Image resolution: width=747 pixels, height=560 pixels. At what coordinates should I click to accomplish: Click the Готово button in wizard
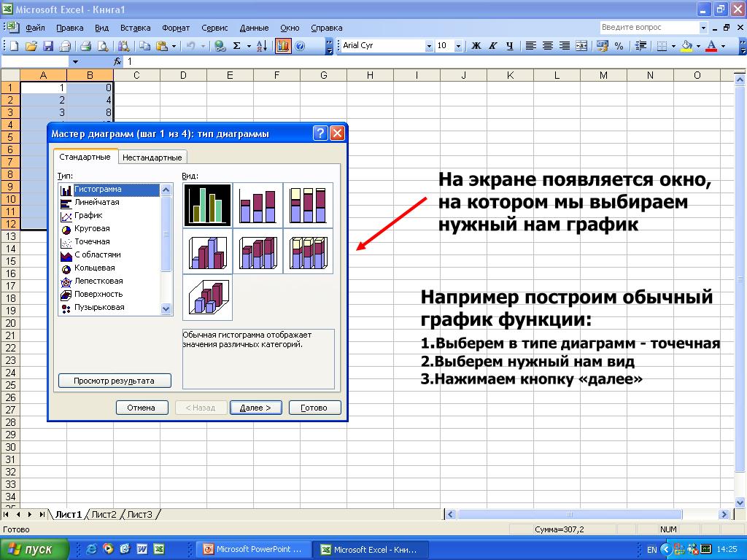pos(314,408)
